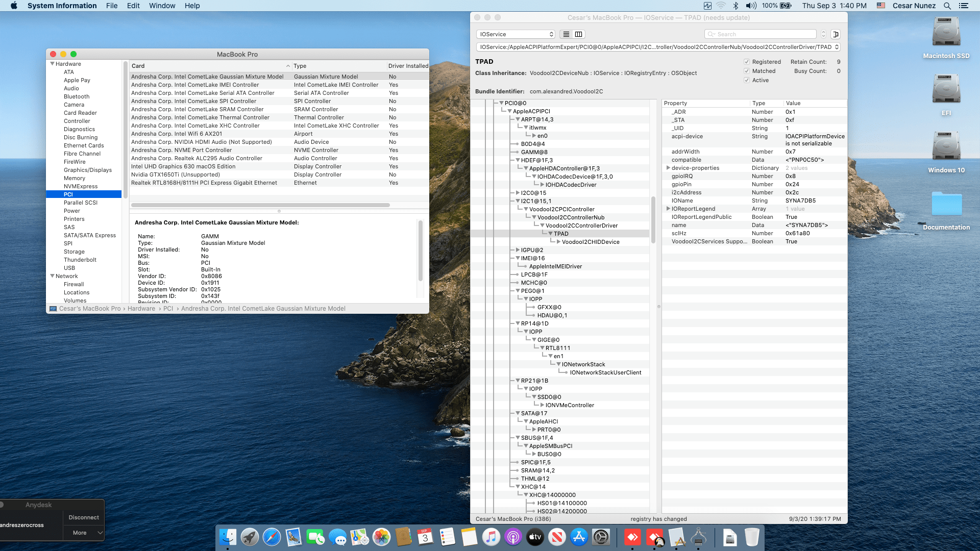The width and height of the screenshot is (980, 551).
Task: Launch Launchpad from the Dock
Action: [250, 537]
